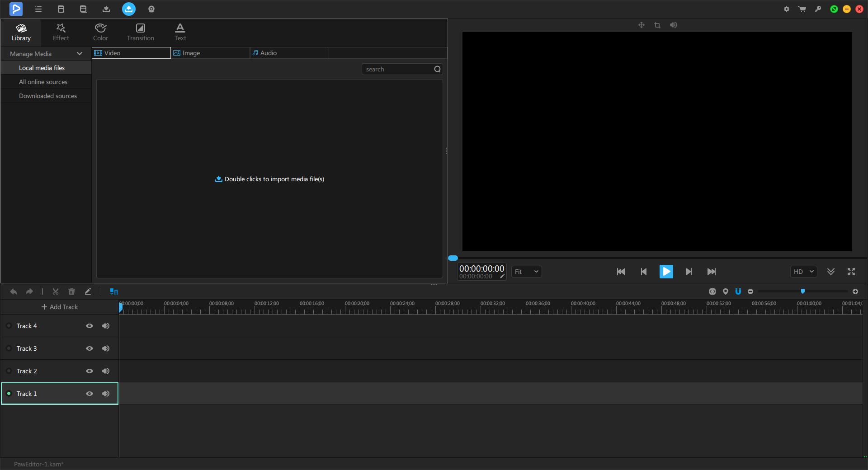Click the crop icon above the preview
Screen dimensions: 868x470
click(657, 25)
